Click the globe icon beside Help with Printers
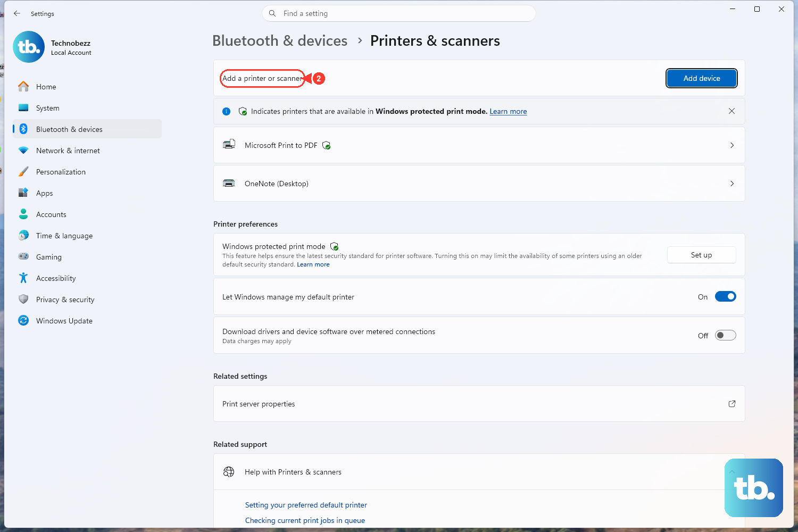Image resolution: width=798 pixels, height=532 pixels. (229, 472)
